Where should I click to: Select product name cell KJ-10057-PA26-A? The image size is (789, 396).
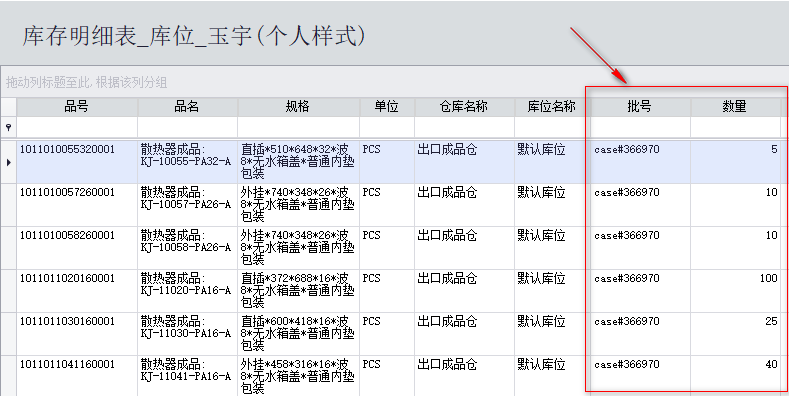point(188,205)
